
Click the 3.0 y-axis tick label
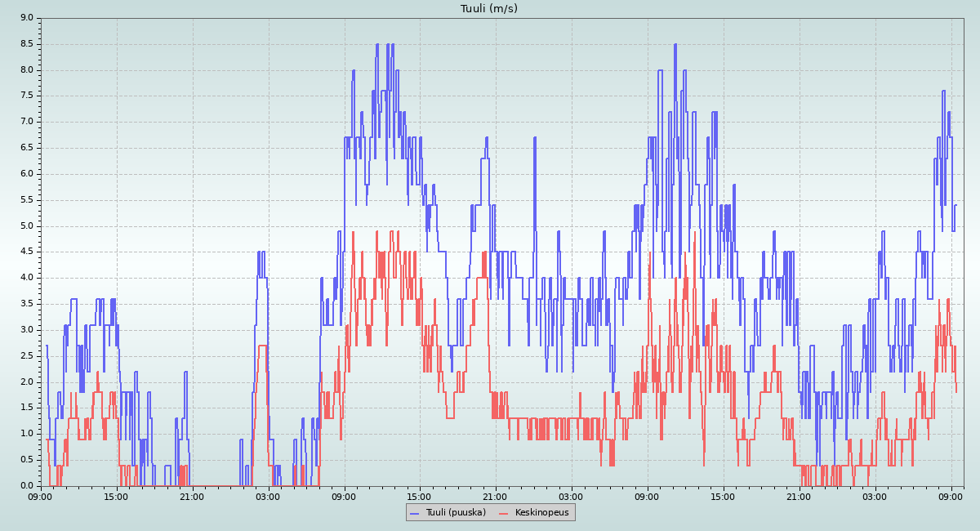tap(26, 330)
